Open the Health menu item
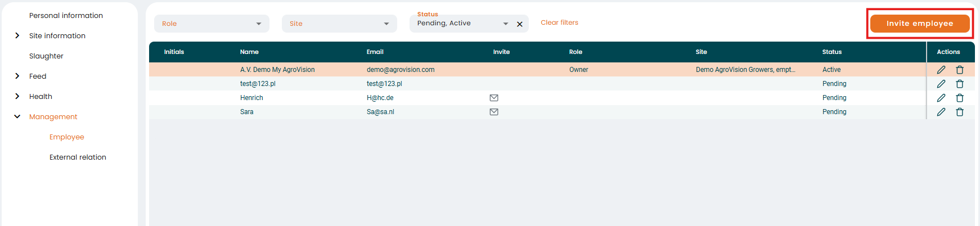Viewport: 980px width, 226px height. tap(41, 97)
